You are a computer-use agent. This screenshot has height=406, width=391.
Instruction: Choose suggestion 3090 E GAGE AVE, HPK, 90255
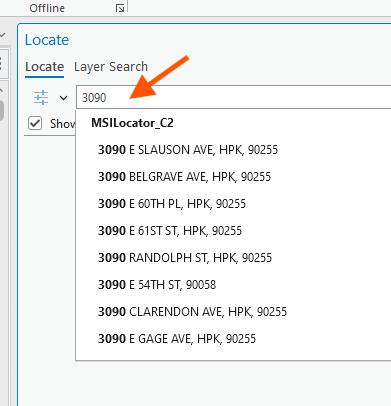pyautogui.click(x=233, y=339)
